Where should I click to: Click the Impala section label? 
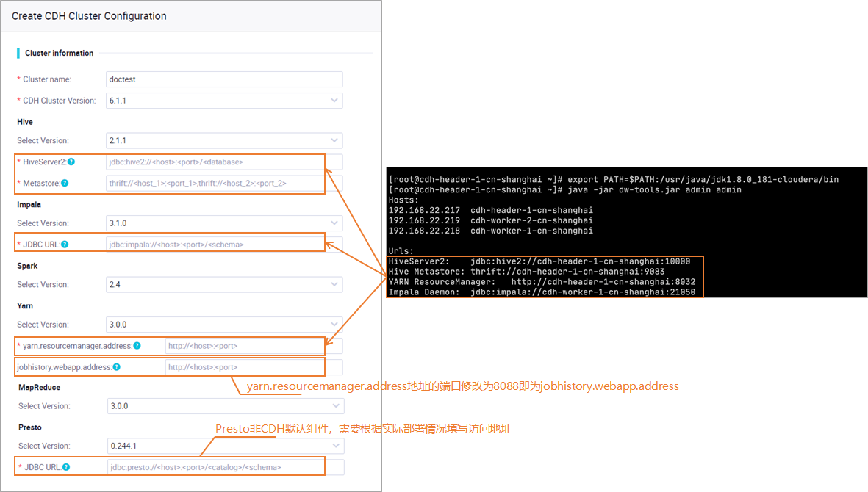29,205
